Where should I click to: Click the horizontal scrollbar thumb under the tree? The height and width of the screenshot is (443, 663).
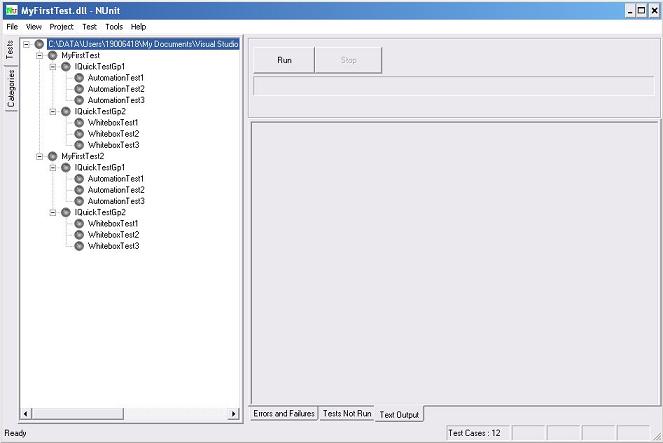point(78,414)
